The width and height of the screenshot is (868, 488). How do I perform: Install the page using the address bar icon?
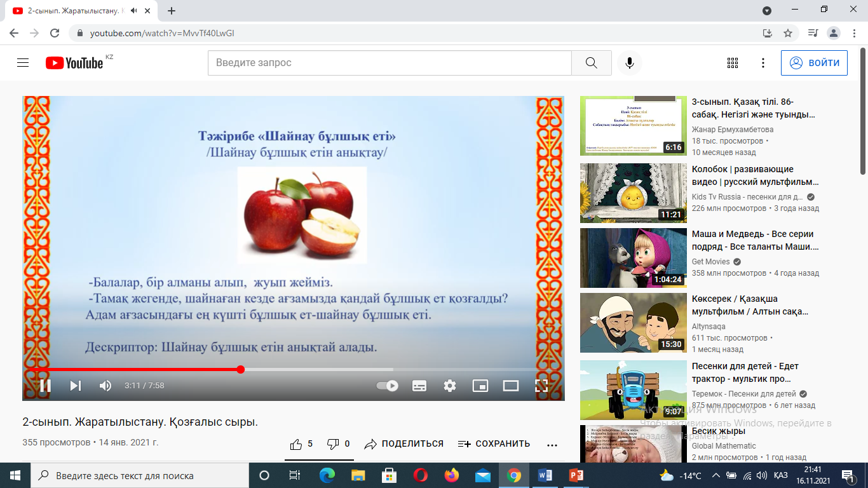tap(768, 33)
